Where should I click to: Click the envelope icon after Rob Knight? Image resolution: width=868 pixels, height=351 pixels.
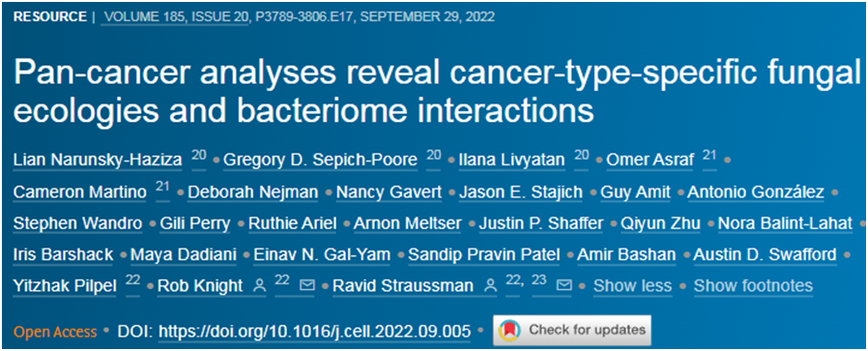[307, 285]
